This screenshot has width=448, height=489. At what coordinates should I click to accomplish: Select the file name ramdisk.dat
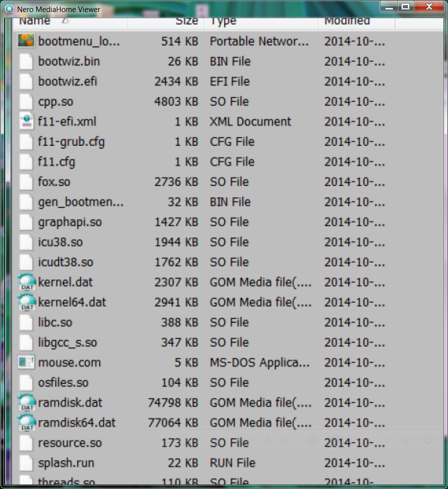[70, 403]
